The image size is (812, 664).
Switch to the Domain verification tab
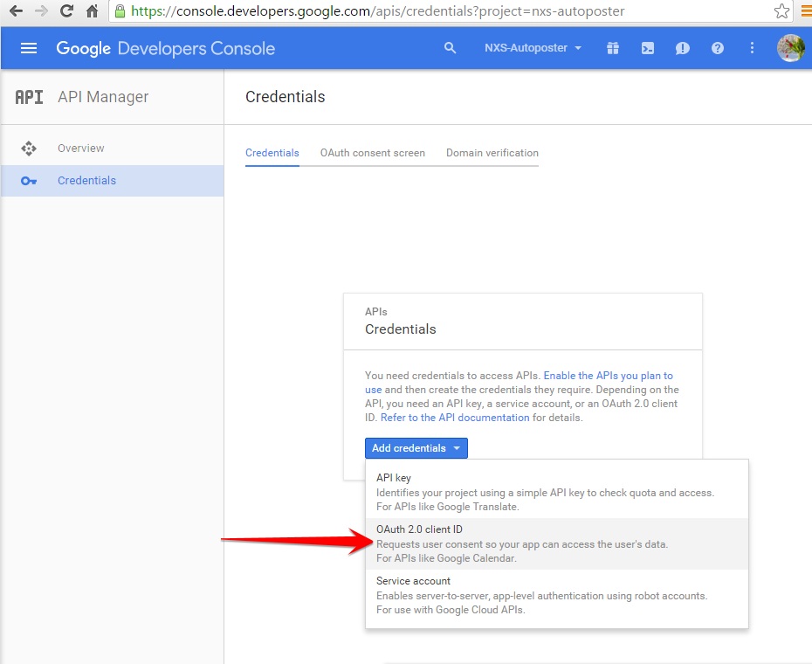(492, 153)
